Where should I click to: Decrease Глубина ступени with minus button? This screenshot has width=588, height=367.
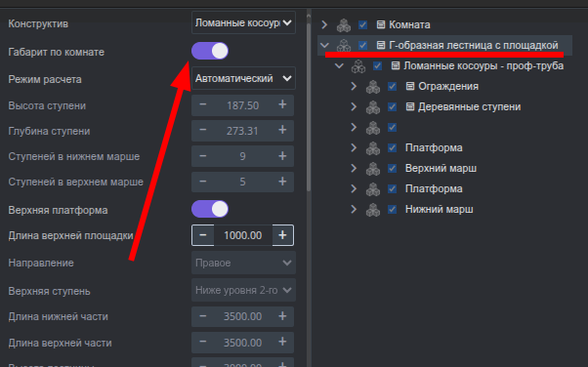tap(203, 131)
